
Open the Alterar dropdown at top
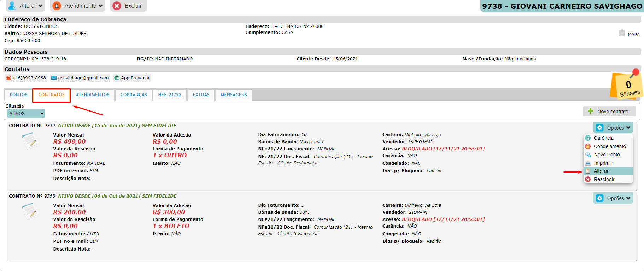[25, 6]
